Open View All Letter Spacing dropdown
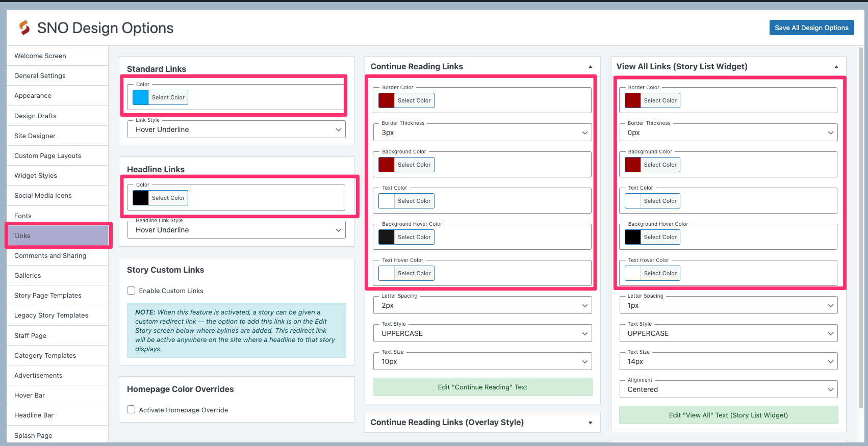The width and height of the screenshot is (868, 446). [728, 305]
